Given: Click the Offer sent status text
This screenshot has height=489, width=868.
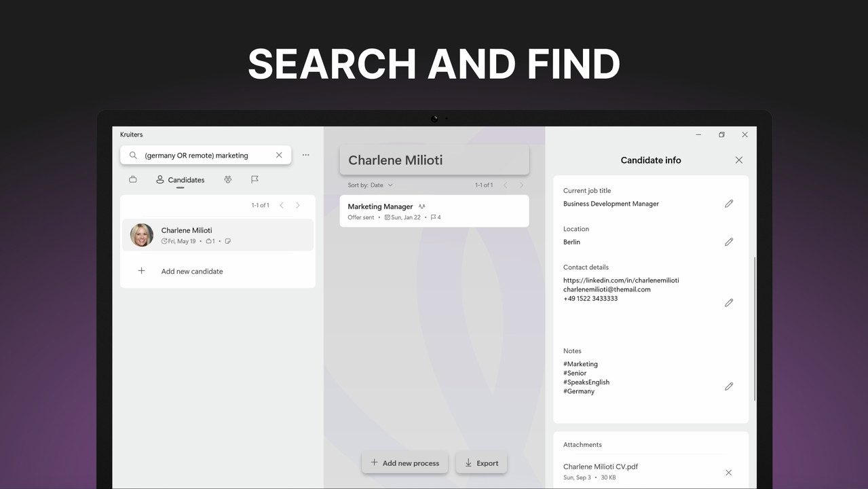Looking at the screenshot, I should coord(360,217).
